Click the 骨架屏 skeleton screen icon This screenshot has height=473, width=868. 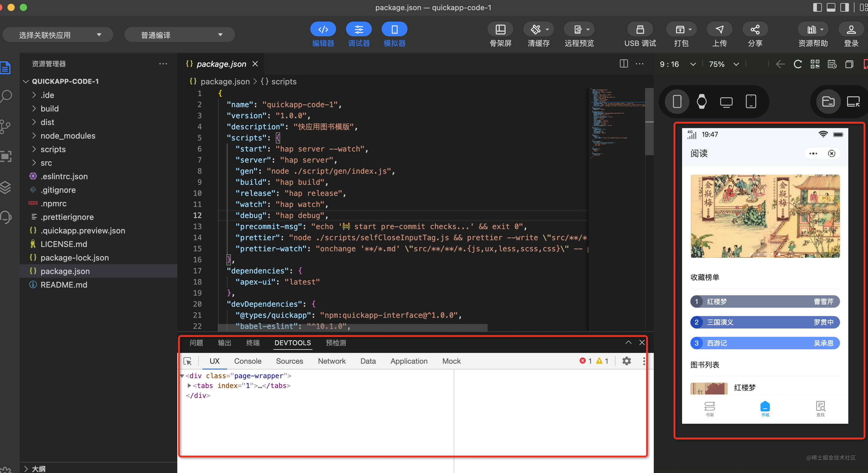pyautogui.click(x=500, y=30)
